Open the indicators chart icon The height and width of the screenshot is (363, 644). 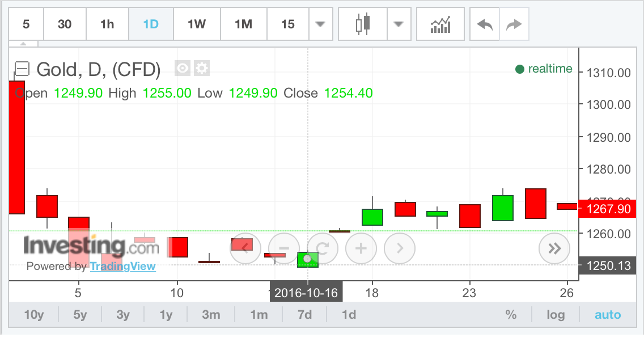point(440,24)
